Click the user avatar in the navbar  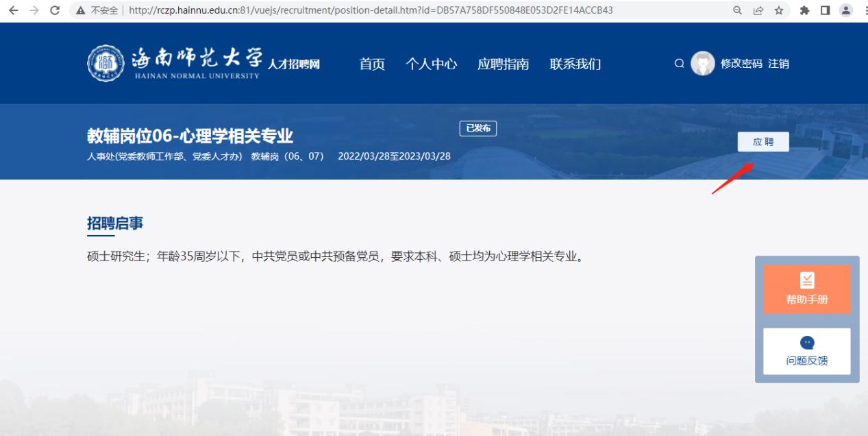point(702,63)
